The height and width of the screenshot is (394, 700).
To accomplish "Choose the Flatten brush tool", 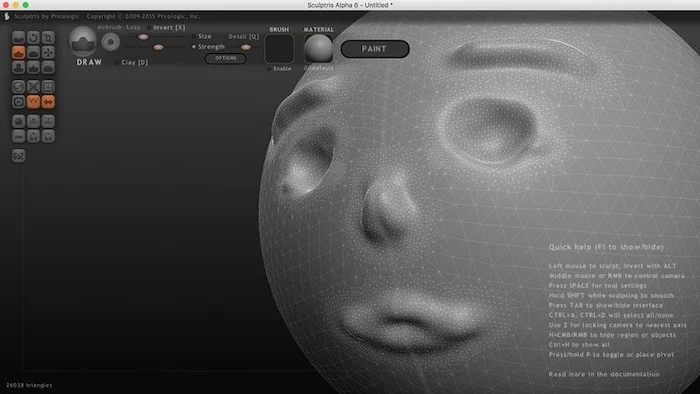I will 33,52.
